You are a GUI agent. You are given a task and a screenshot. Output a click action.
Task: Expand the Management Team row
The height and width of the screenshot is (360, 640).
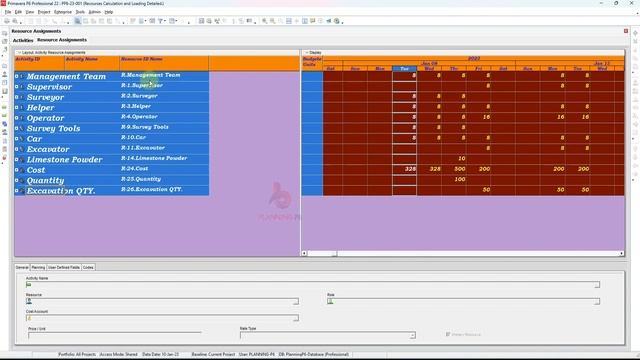click(17, 76)
